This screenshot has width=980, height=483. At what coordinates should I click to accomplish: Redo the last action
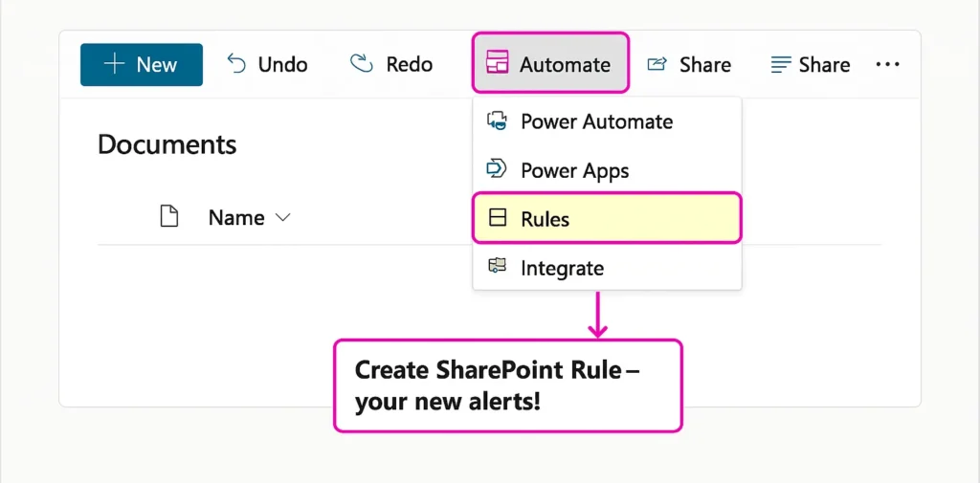click(391, 64)
